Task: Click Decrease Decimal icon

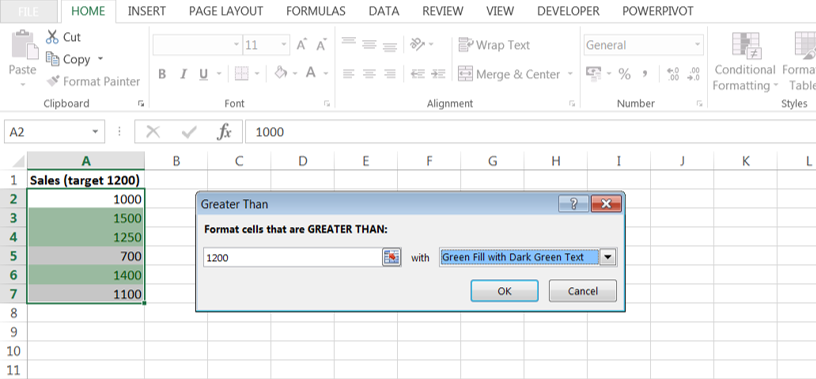Action: 693,73
